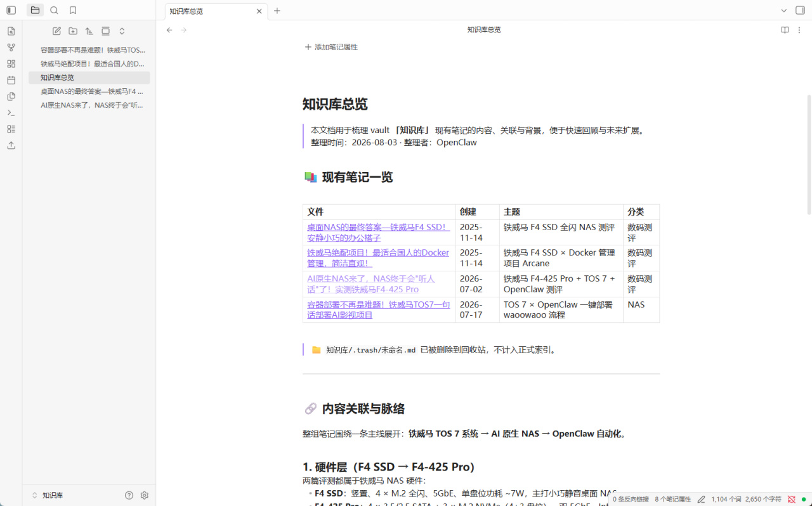Viewport: 812px width, 506px height.
Task: Open the bookmarks panel icon
Action: 73,10
